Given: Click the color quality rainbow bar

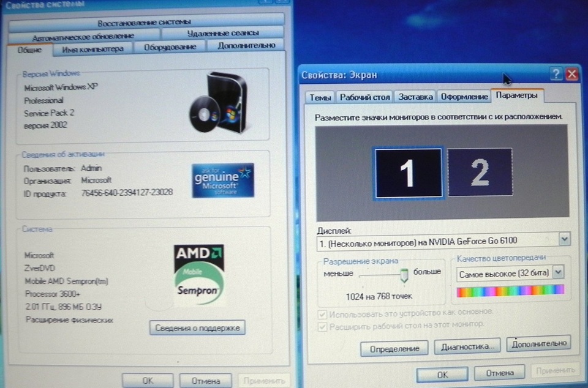Looking at the screenshot, I should click(x=510, y=290).
